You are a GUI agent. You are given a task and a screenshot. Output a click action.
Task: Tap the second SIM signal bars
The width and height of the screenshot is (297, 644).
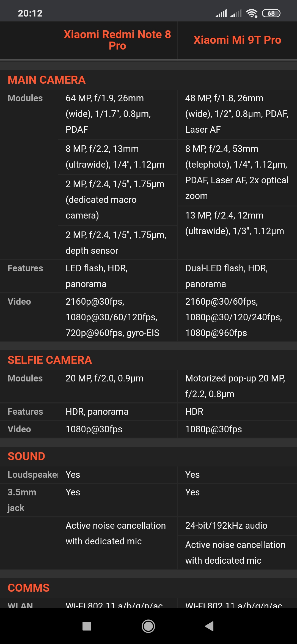coord(236,13)
